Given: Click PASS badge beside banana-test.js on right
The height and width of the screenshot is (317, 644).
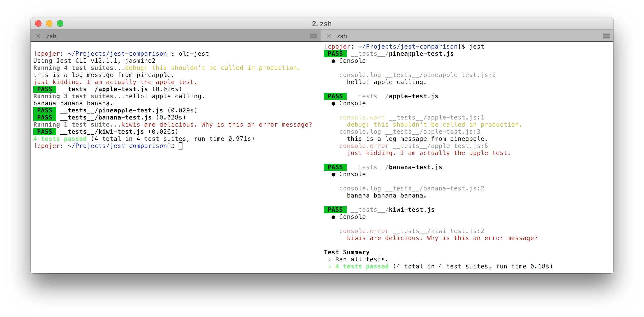Looking at the screenshot, I should [335, 167].
